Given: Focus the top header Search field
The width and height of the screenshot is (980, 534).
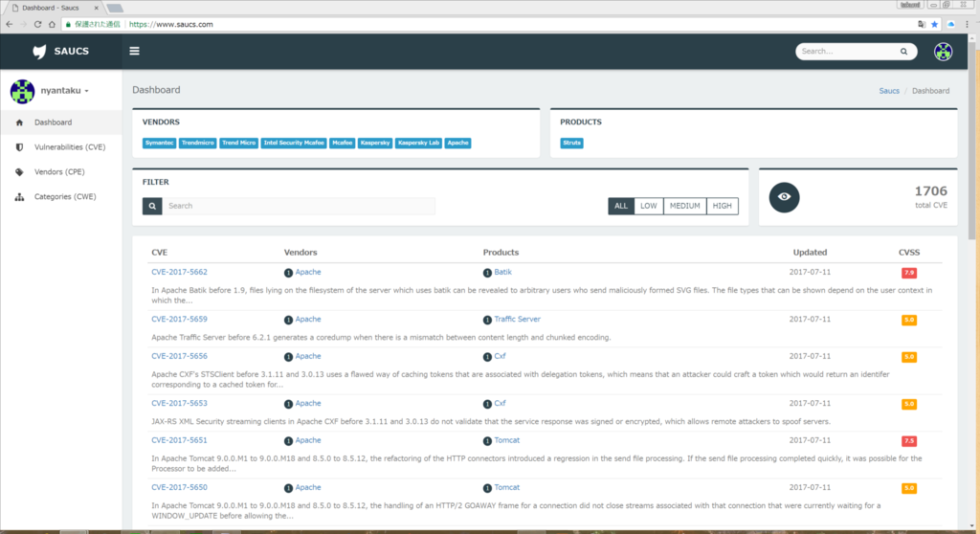Looking at the screenshot, I should tap(848, 52).
